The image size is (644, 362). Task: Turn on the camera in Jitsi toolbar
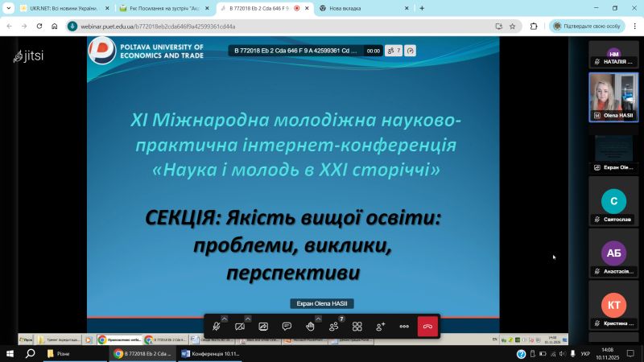239,327
